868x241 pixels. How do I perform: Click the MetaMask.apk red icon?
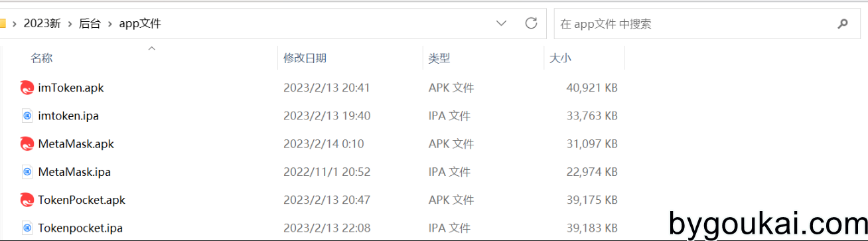pos(27,143)
